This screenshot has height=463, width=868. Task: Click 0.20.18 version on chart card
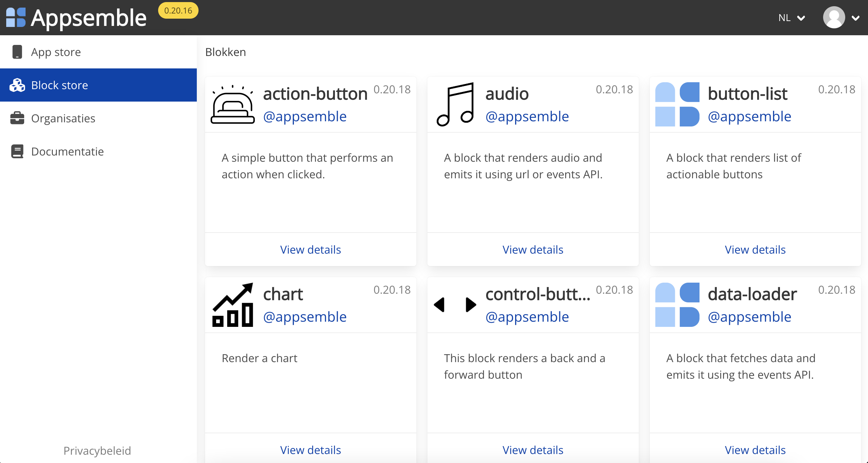(x=392, y=290)
